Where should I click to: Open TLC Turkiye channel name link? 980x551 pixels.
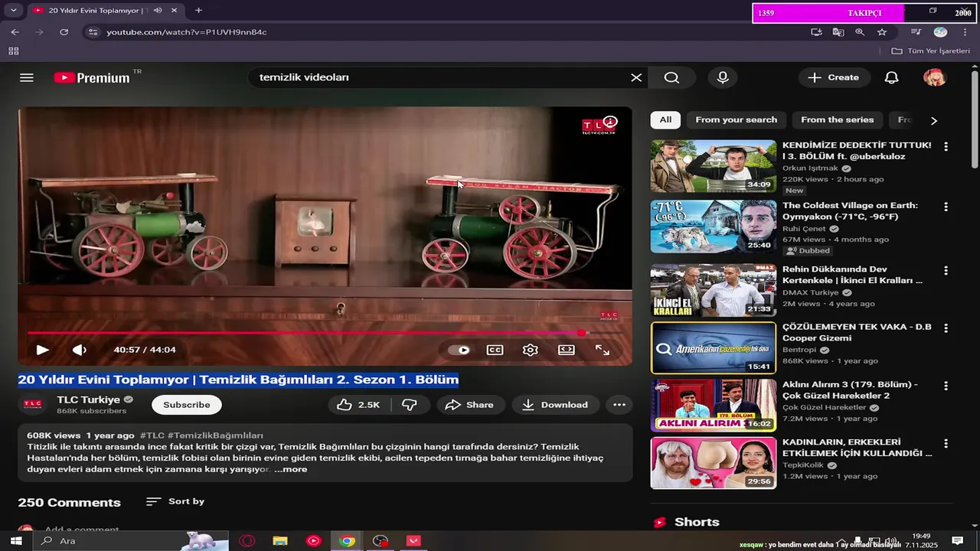tap(89, 399)
